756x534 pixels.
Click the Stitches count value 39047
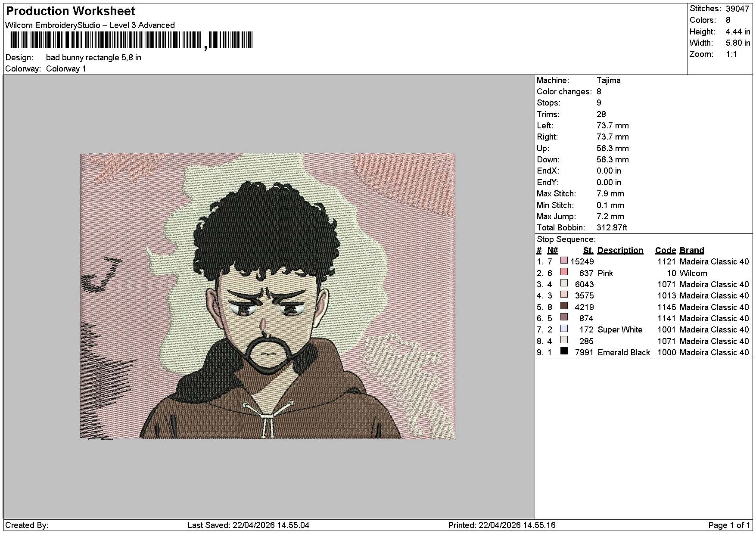click(x=737, y=9)
